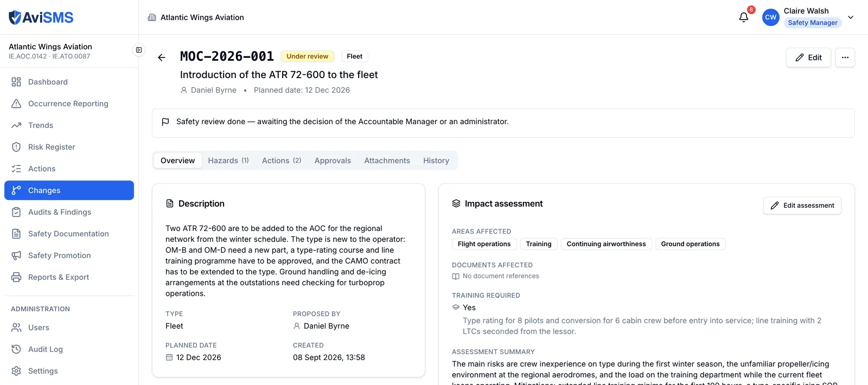Click the MOC-2026-001 identifier
Viewport: 868px width, 385px height.
tap(227, 56)
